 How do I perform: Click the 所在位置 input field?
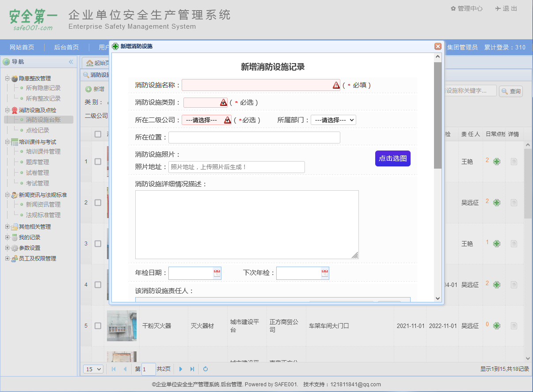[254, 137]
